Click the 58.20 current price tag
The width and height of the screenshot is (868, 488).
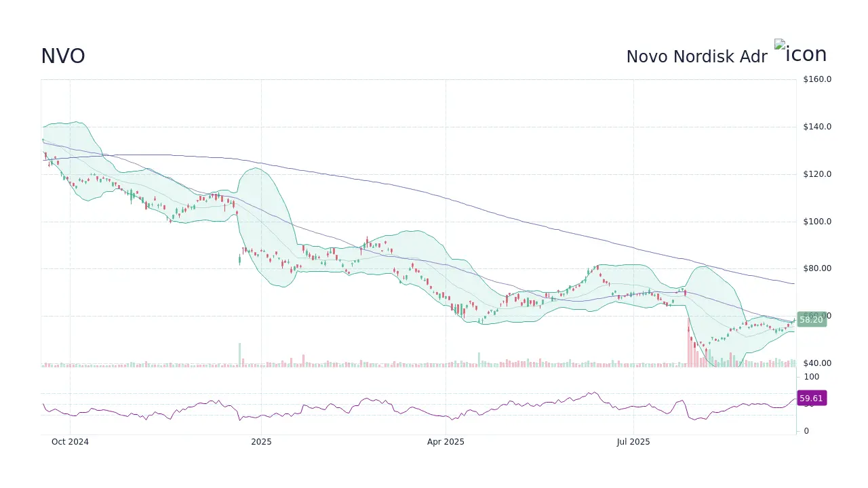point(811,320)
